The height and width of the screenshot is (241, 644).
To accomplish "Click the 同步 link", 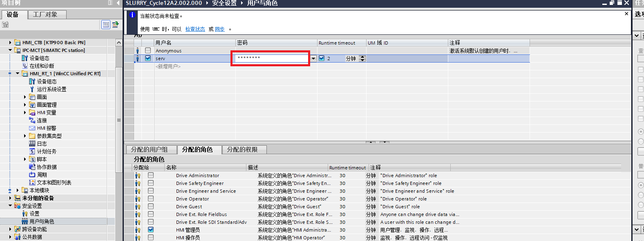I will 219,29.
